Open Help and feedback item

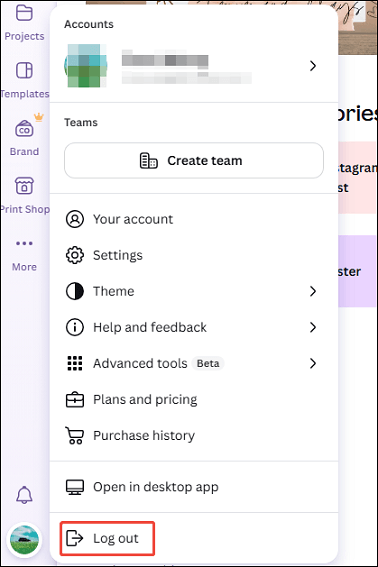click(x=194, y=327)
